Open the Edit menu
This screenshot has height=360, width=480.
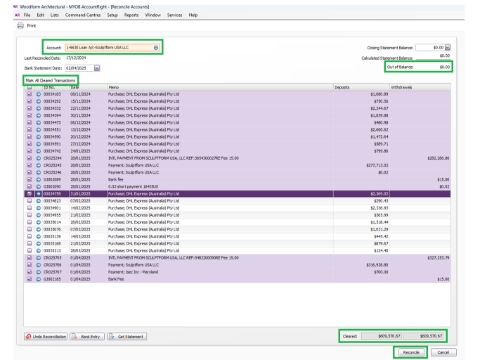(40, 15)
